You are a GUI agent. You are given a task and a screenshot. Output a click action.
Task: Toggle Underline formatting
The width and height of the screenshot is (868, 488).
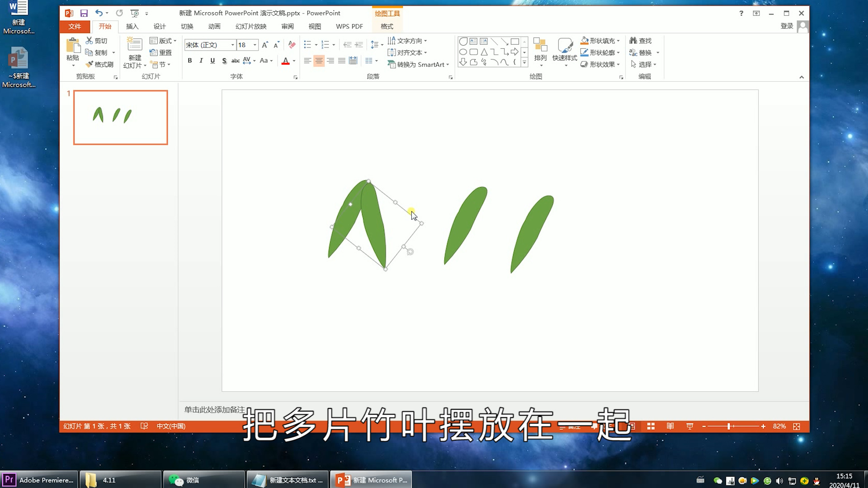coord(212,61)
